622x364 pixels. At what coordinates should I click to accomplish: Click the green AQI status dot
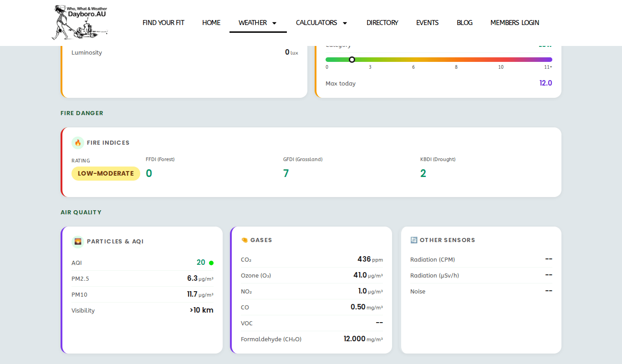(x=211, y=263)
